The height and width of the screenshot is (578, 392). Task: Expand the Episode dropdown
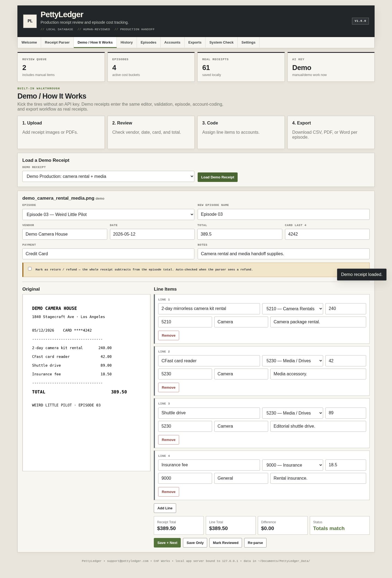tap(108, 215)
